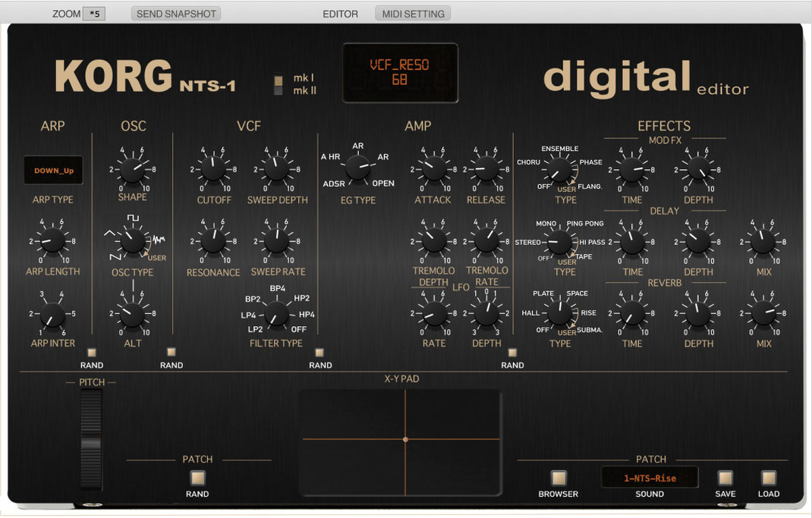Click the OSC Shape knob
812x518 pixels.
click(132, 170)
